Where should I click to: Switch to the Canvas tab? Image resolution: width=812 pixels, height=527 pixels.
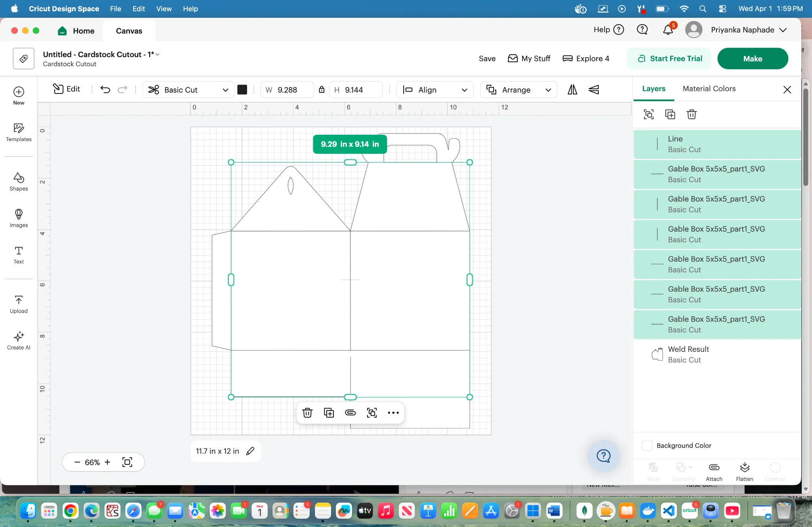129,31
